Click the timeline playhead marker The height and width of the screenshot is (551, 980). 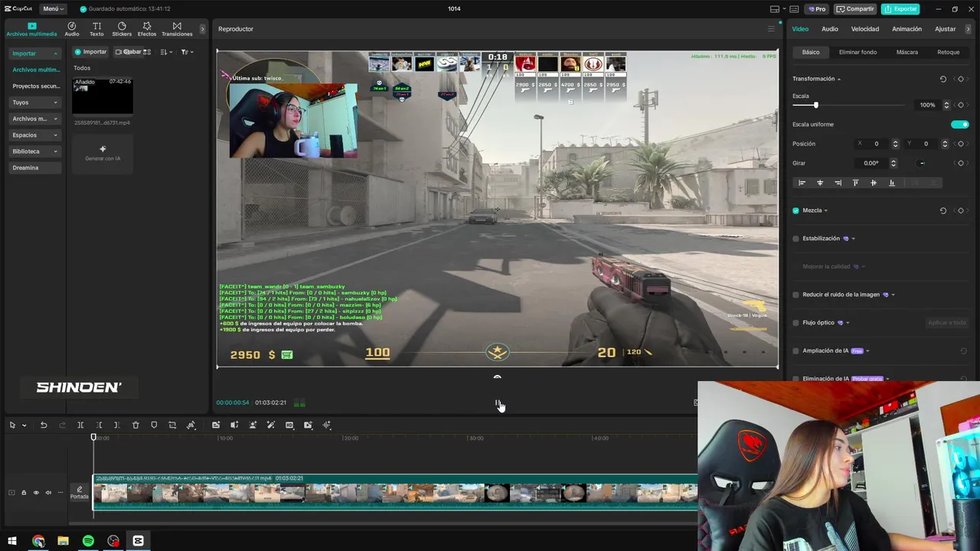94,438
